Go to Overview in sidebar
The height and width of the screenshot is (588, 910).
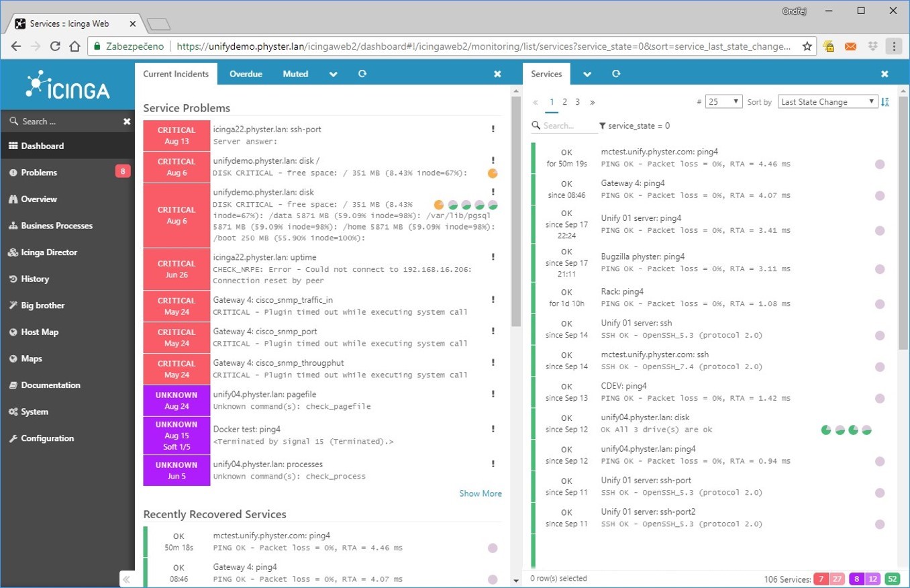pyautogui.click(x=67, y=199)
